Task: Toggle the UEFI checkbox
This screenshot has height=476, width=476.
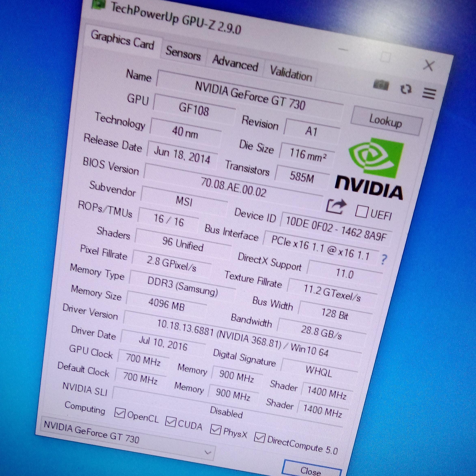Action: pos(362,212)
